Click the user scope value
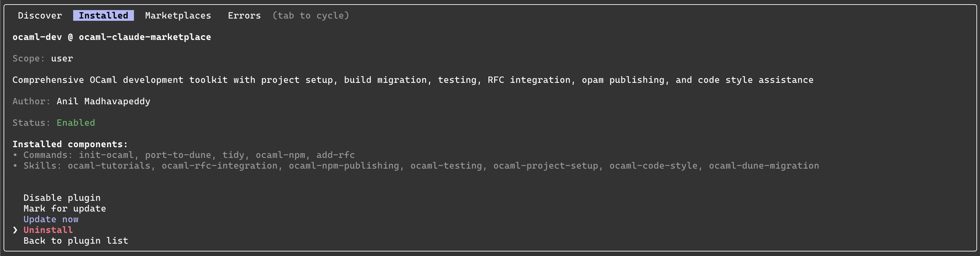 (x=62, y=58)
